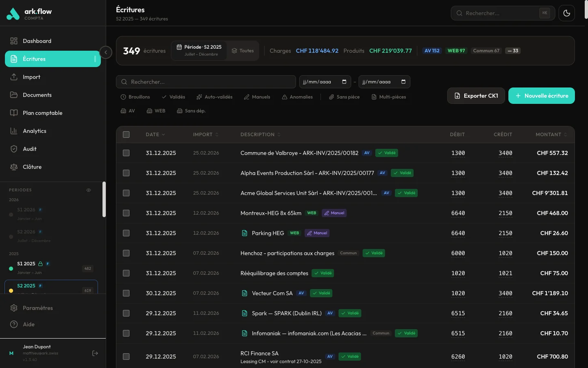
Task: Open the Analytics section
Action: [34, 131]
